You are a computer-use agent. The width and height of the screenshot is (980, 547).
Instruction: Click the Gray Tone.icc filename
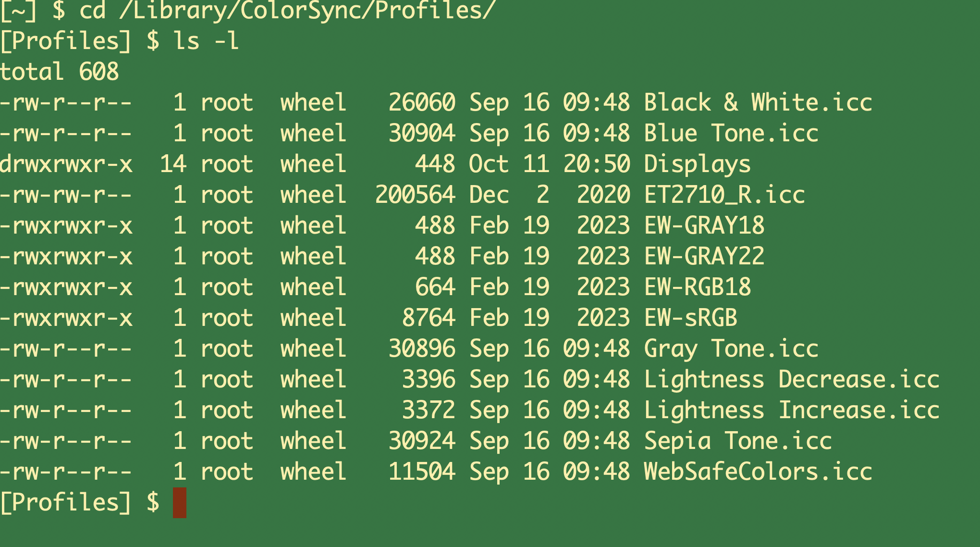[x=731, y=349]
